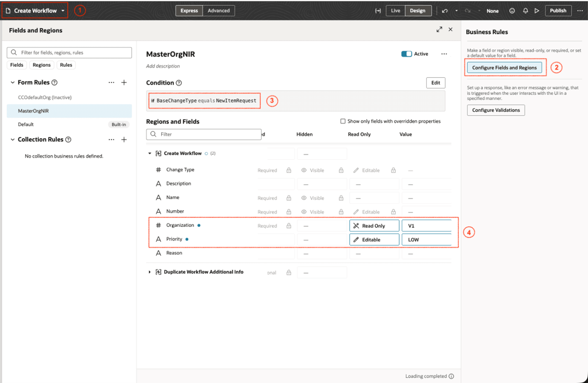Open the top bar more options menu
588x383 pixels.
point(580,11)
